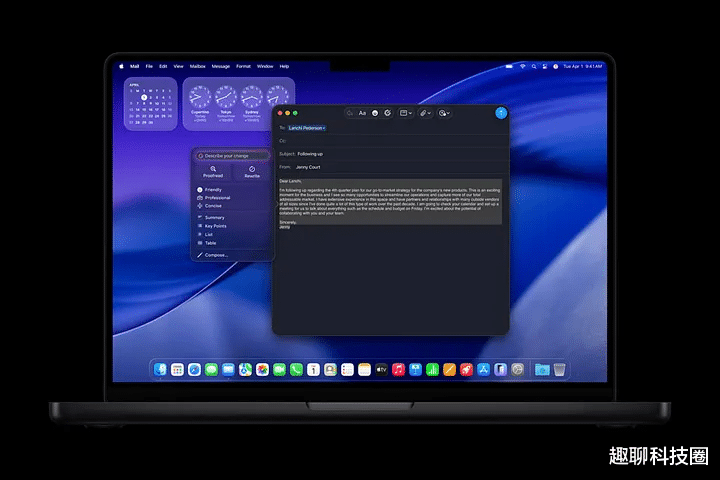The height and width of the screenshot is (480, 720).
Task: Open Trash in the Dock
Action: pos(559,369)
